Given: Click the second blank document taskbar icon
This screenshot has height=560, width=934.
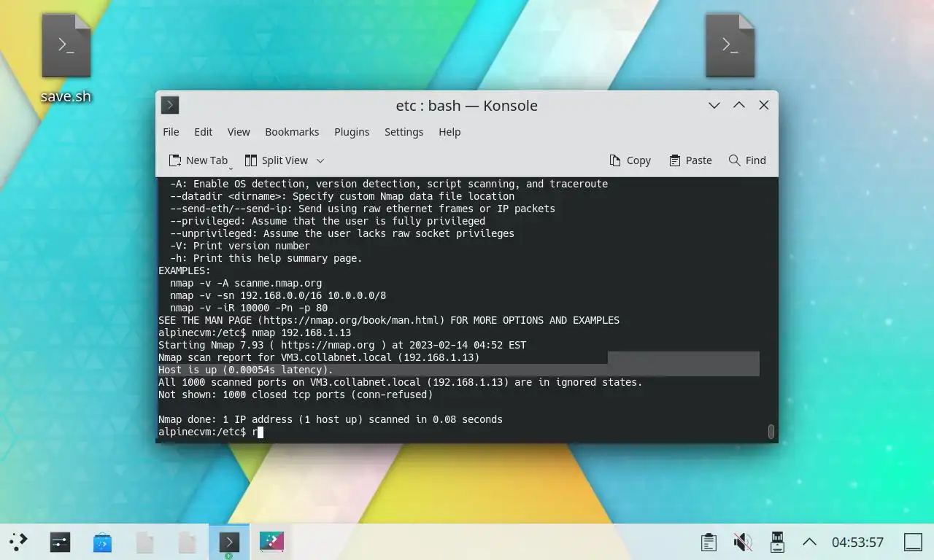Looking at the screenshot, I should (x=187, y=542).
